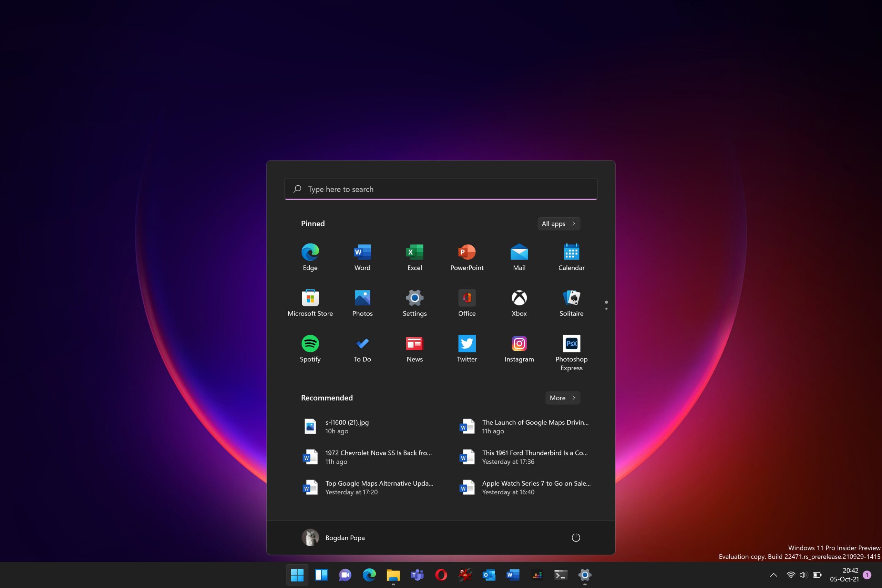Viewport: 882px width, 588px height.
Task: Open Opera browser from taskbar
Action: click(441, 575)
